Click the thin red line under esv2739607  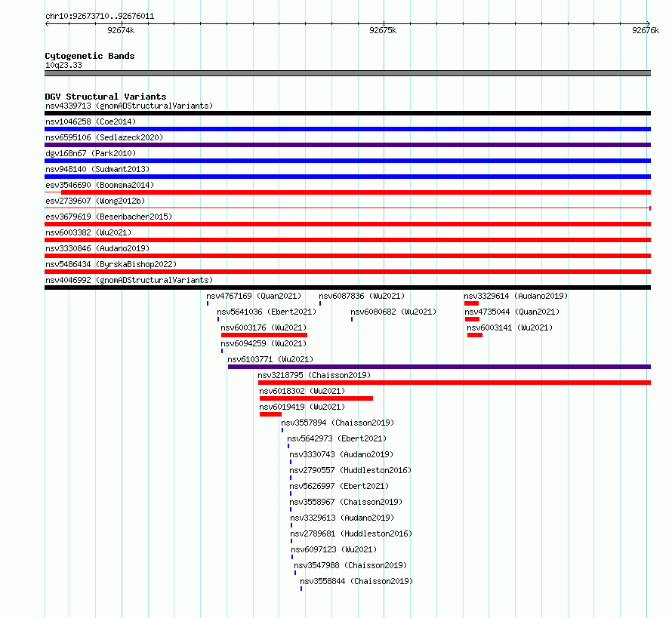coord(347,208)
